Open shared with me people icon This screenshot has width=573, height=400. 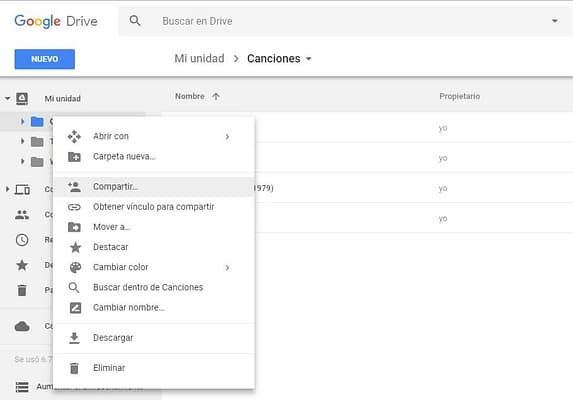[x=22, y=215]
